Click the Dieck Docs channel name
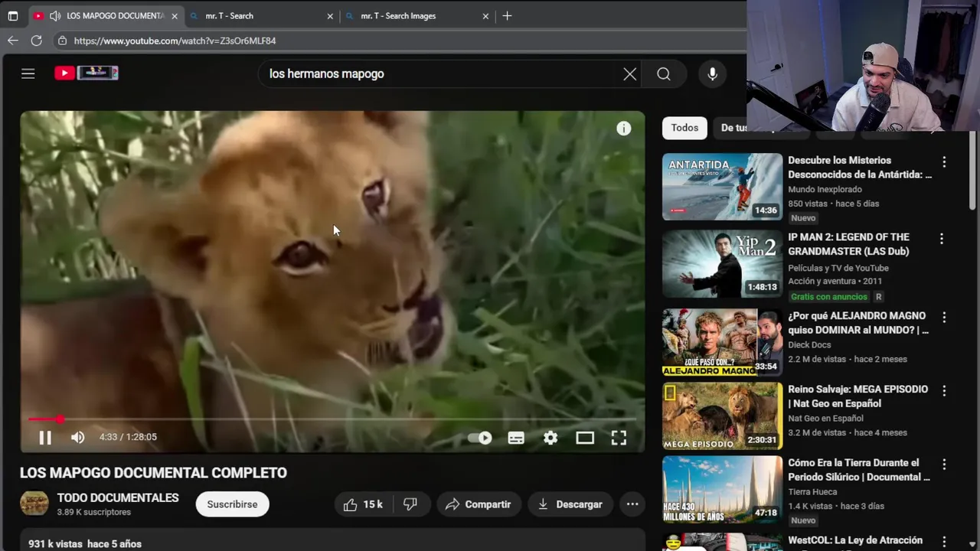The image size is (980, 551). tap(809, 344)
